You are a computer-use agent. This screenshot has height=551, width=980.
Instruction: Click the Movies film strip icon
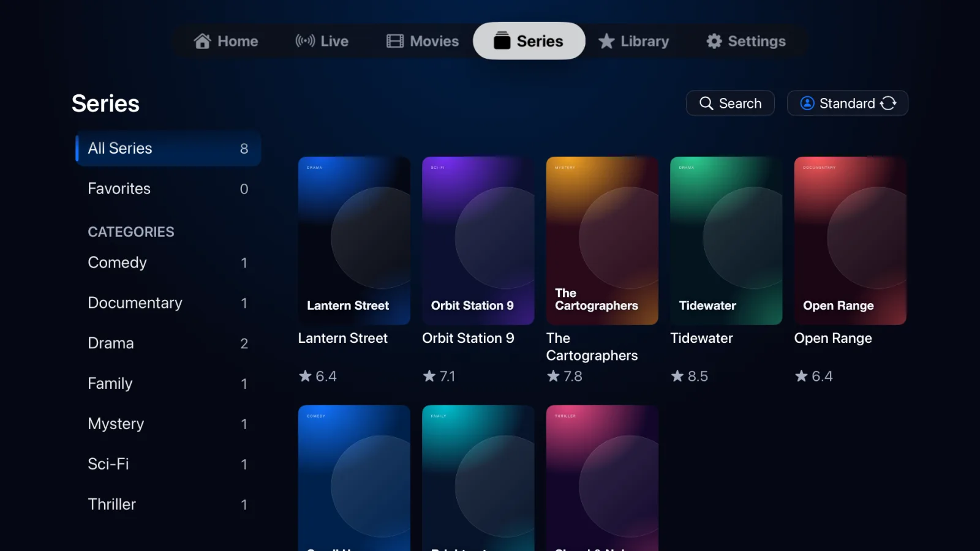pos(395,41)
